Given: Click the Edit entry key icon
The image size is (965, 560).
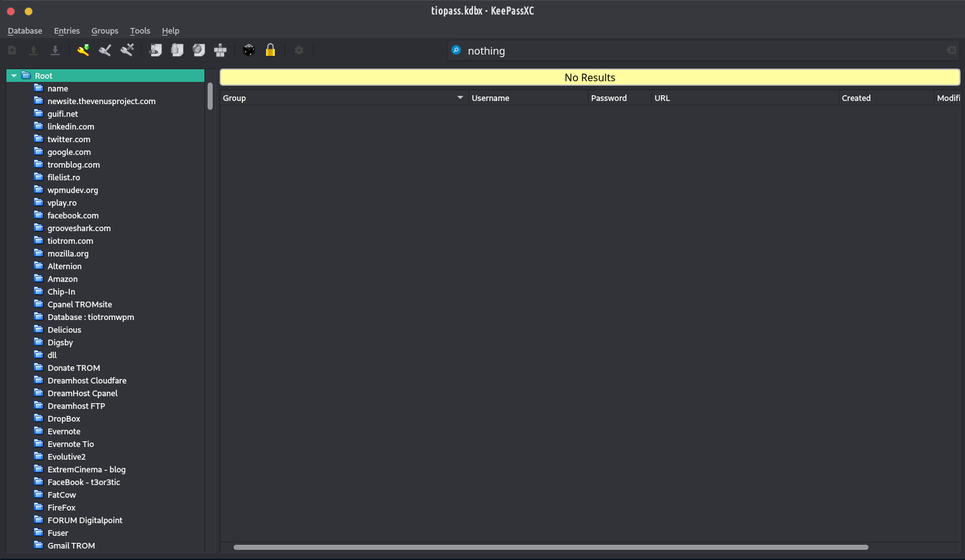Looking at the screenshot, I should pos(105,50).
